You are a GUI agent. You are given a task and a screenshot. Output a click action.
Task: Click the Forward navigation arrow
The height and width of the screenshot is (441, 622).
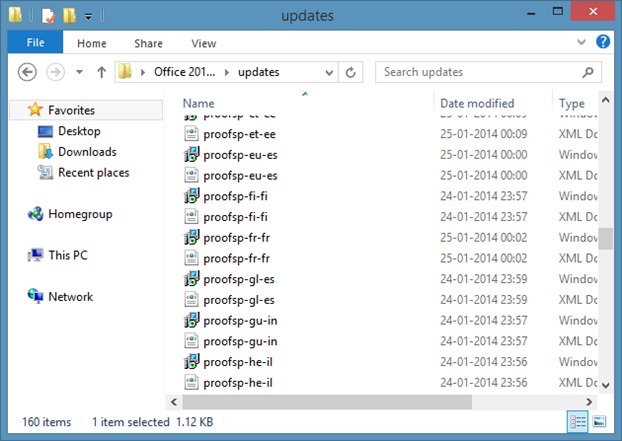point(56,72)
